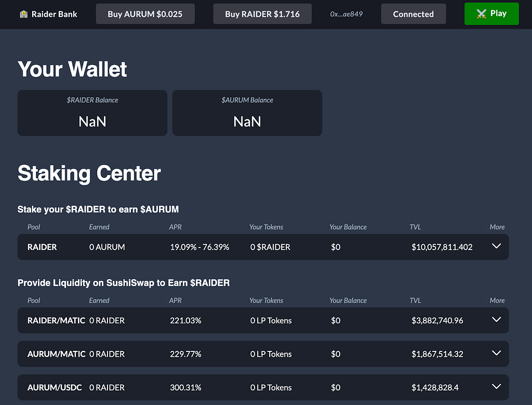Viewport: 532px width, 405px height.
Task: Click the TVL header in SushiSwap table
Action: 415,301
